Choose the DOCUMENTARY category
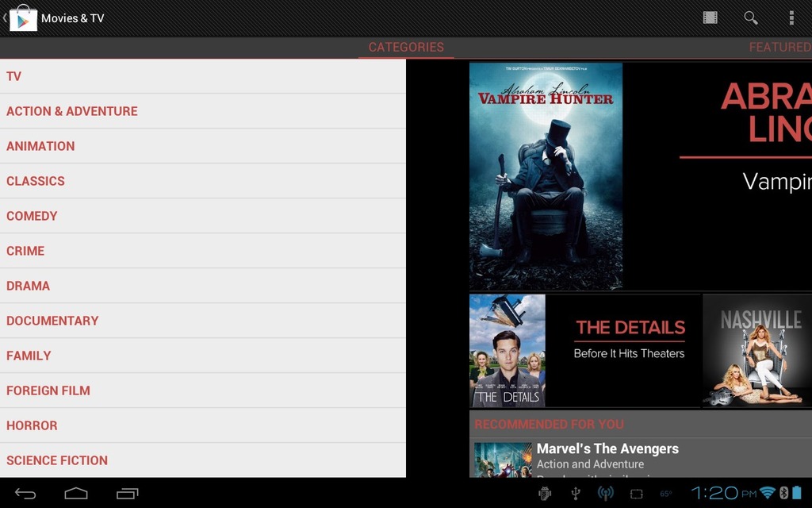 (203, 321)
